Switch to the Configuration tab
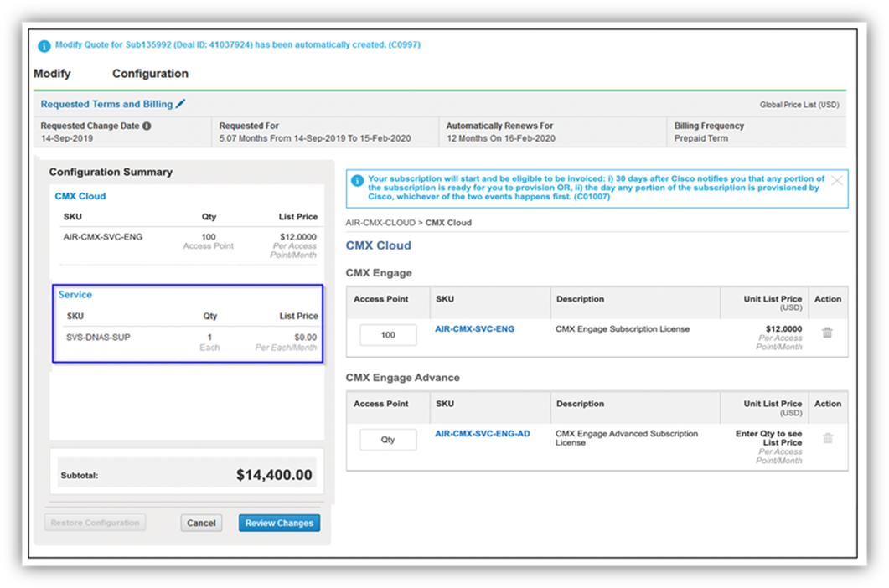The height and width of the screenshot is (588, 889). pos(150,74)
